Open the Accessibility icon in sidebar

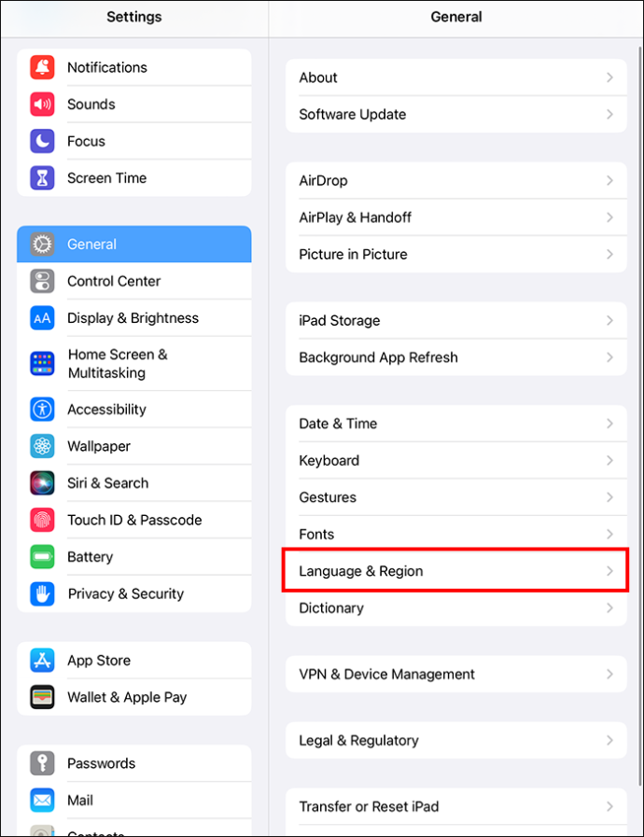coord(42,410)
